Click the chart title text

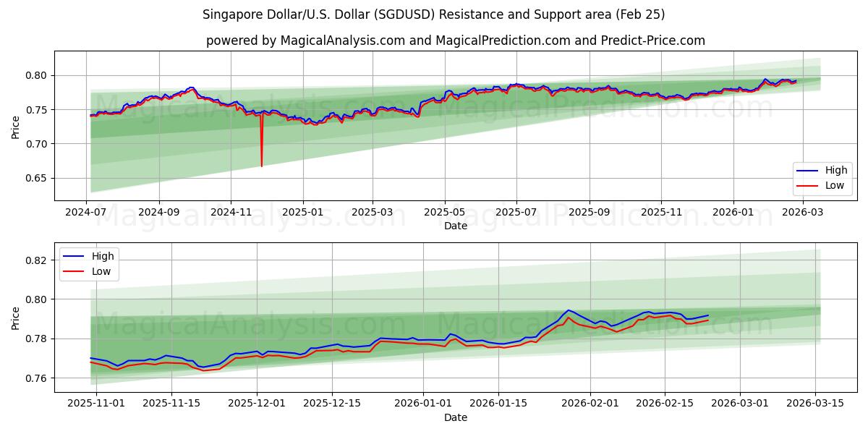coord(434,12)
